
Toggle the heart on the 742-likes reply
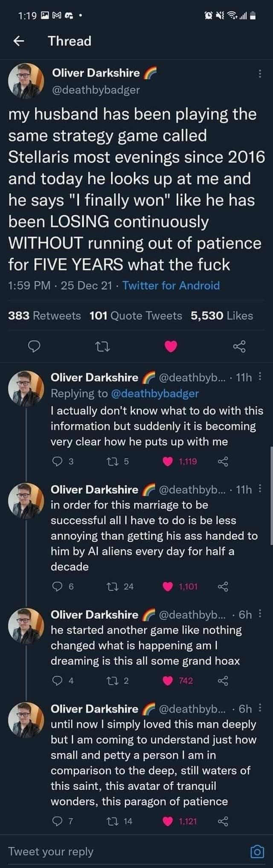click(169, 680)
